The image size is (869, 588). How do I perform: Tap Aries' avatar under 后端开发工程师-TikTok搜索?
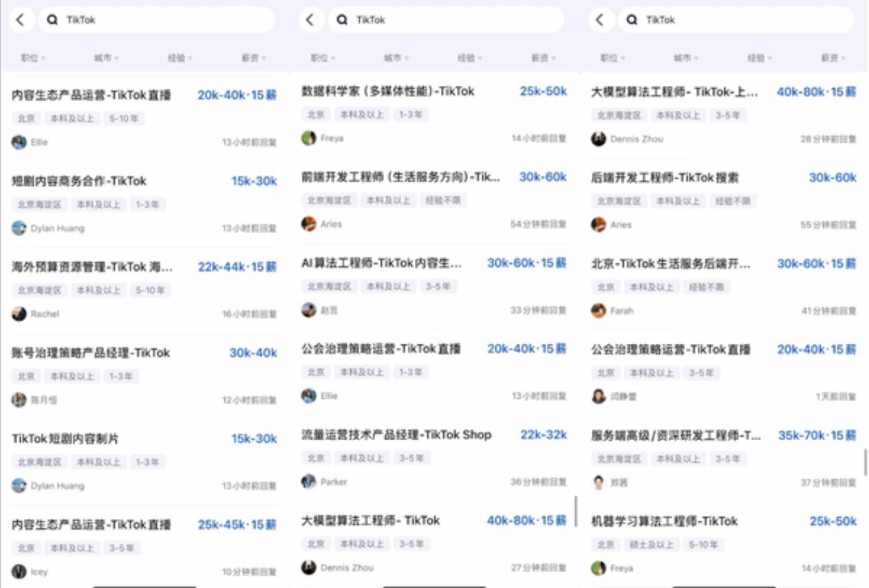pyautogui.click(x=599, y=224)
